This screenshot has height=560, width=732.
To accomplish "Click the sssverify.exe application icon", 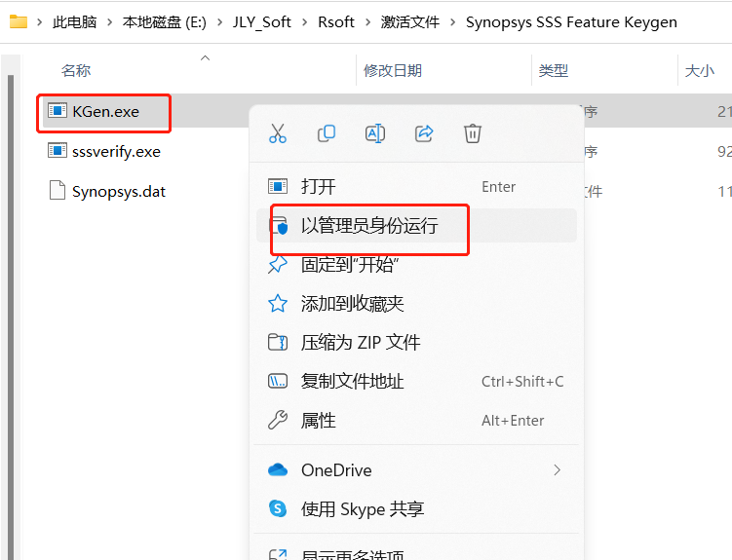I will click(58, 151).
